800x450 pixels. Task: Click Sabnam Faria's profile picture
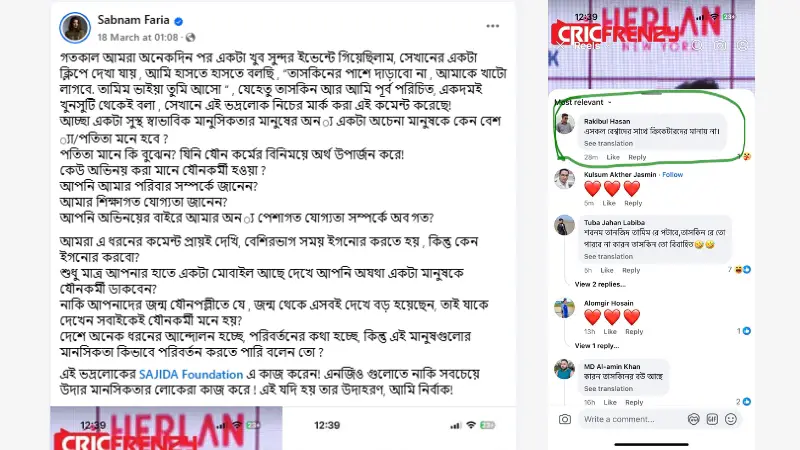click(75, 28)
